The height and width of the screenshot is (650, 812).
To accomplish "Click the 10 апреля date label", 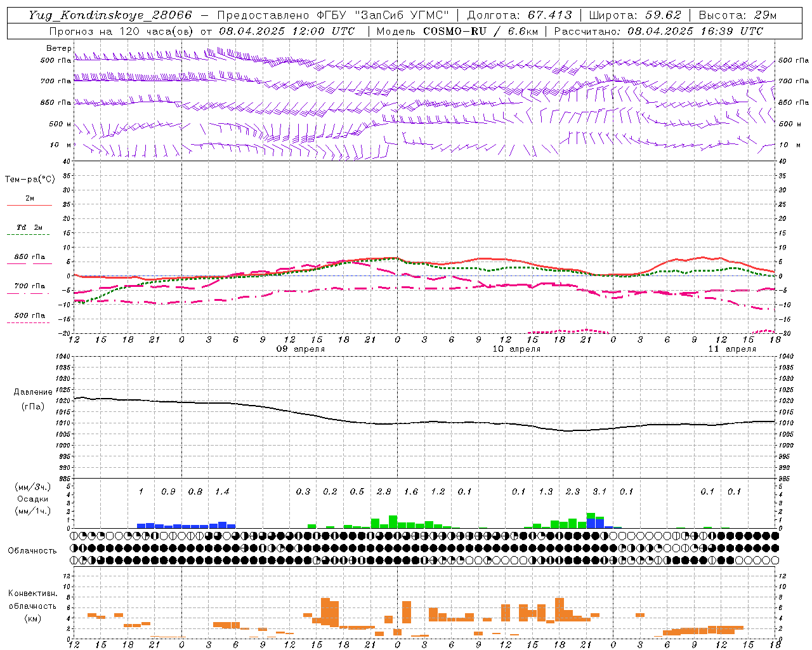I will click(x=516, y=349).
